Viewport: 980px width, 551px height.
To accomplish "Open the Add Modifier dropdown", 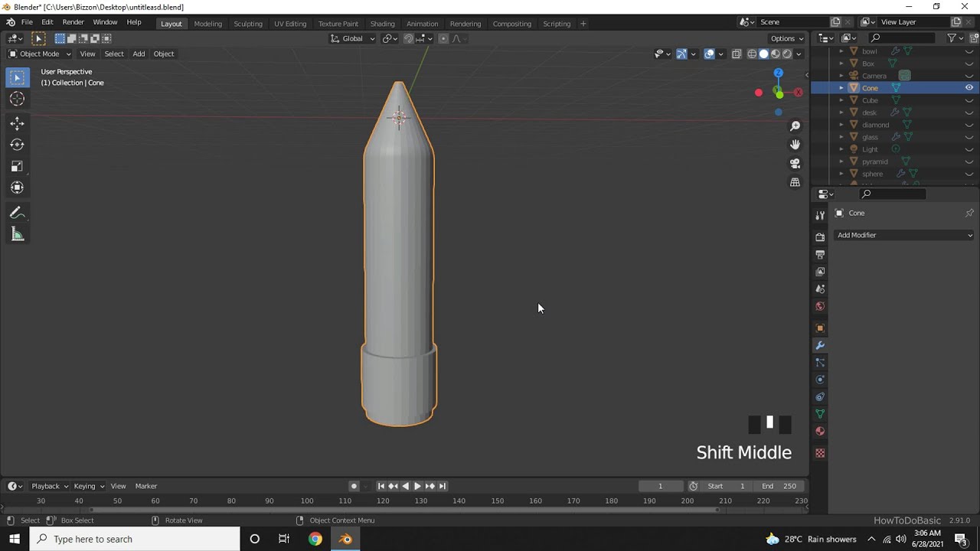I will 904,235.
